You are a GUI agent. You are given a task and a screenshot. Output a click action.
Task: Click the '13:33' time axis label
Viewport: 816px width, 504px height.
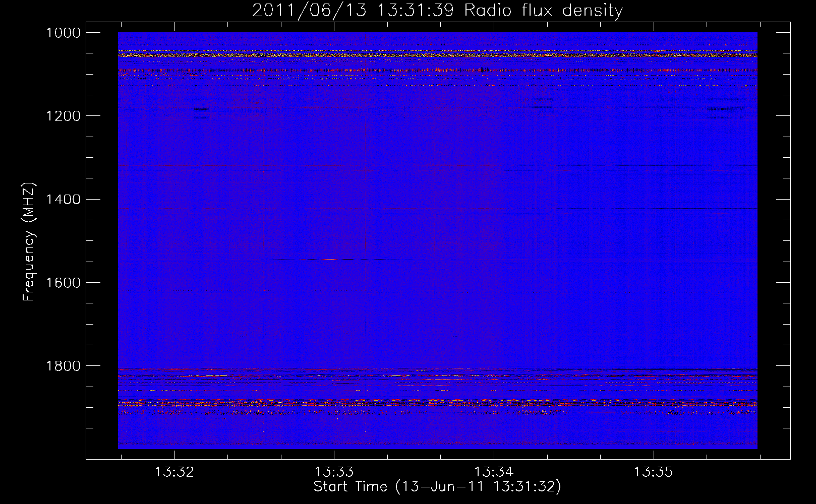334,472
